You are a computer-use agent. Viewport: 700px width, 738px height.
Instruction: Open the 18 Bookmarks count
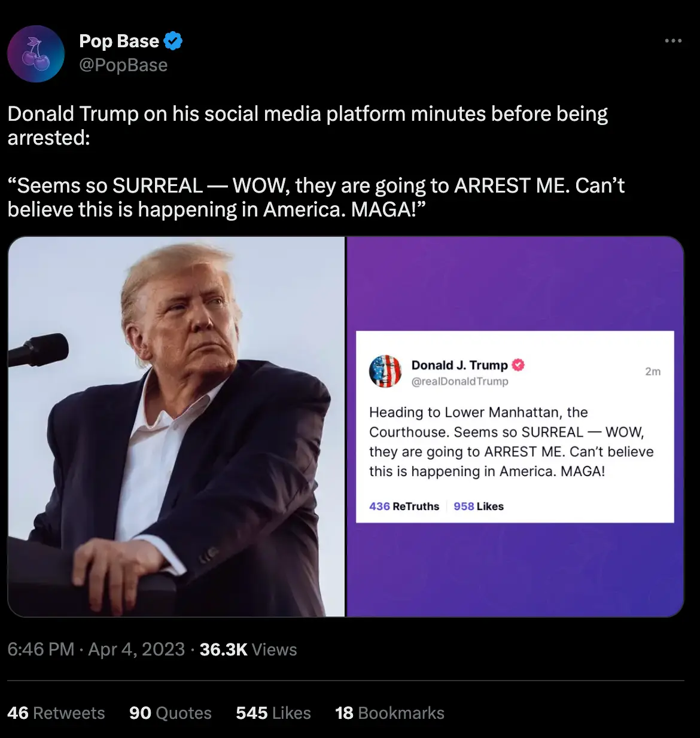click(x=389, y=713)
